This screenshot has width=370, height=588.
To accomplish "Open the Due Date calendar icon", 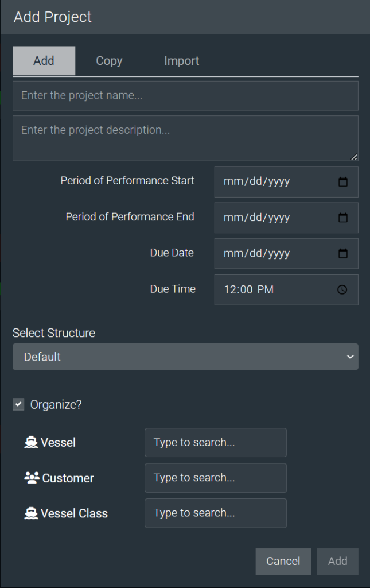I will tap(342, 253).
